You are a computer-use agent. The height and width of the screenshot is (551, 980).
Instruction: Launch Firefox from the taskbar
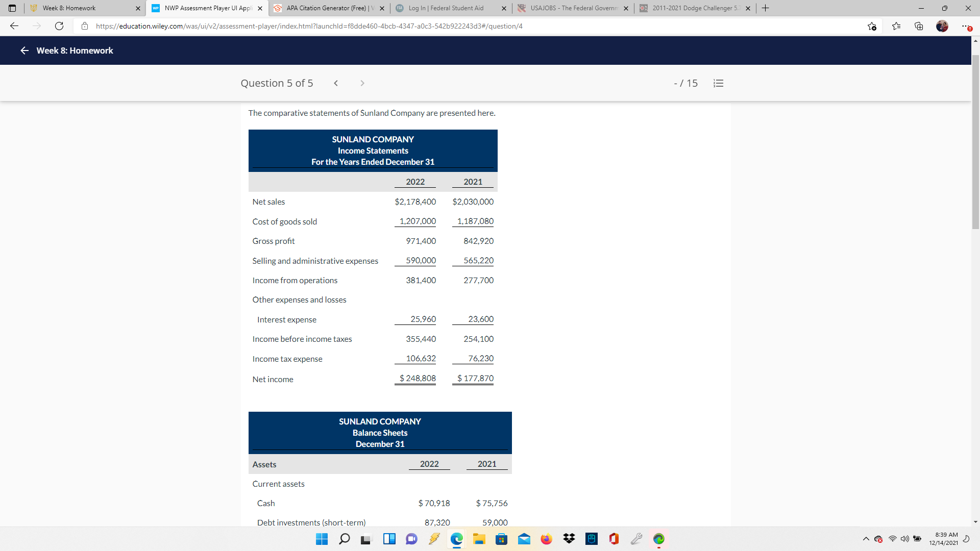click(546, 539)
